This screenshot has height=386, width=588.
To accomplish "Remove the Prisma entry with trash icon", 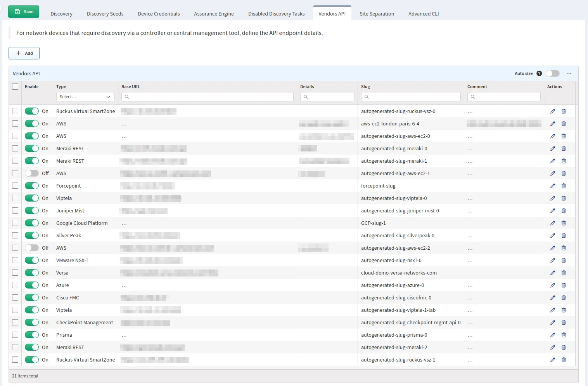I will [x=564, y=335].
